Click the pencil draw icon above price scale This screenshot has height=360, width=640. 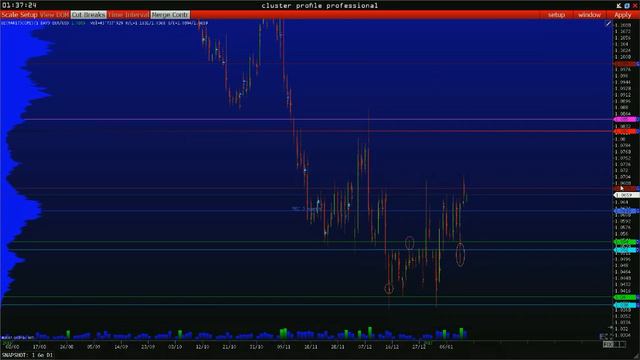point(608,24)
